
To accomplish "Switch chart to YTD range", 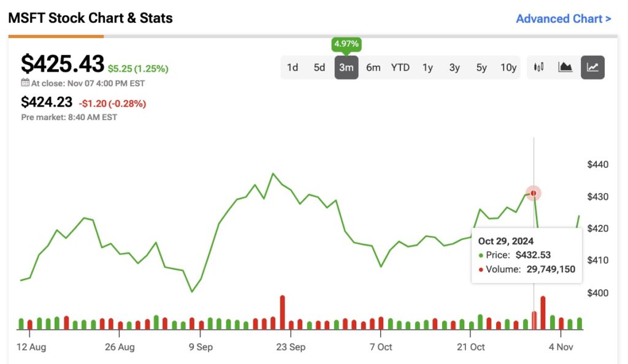I will [400, 67].
